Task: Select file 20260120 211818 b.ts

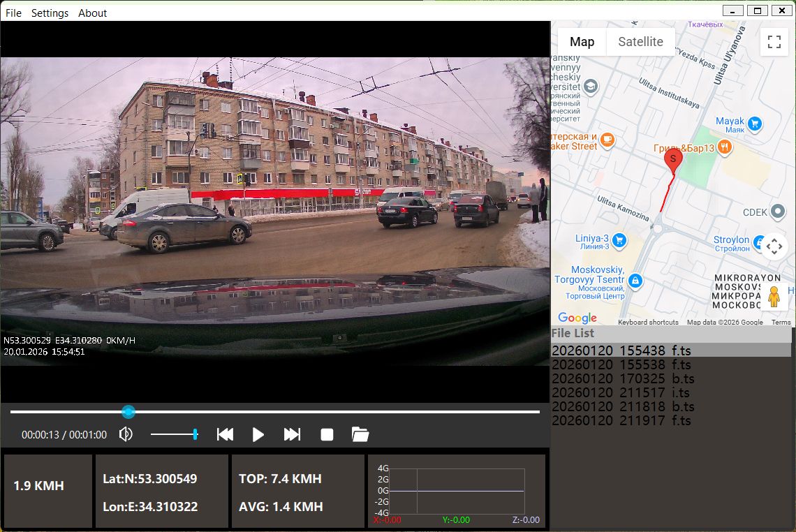Action: click(671, 406)
